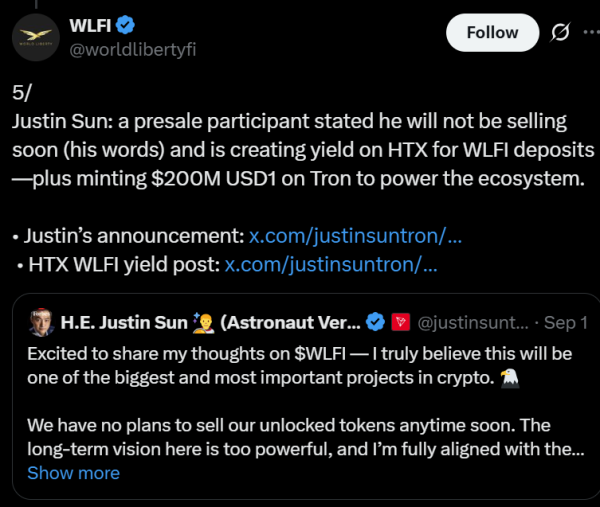This screenshot has height=507, width=600.
Task: Click the H.E. Justin Sun display name
Action: (x=123, y=322)
